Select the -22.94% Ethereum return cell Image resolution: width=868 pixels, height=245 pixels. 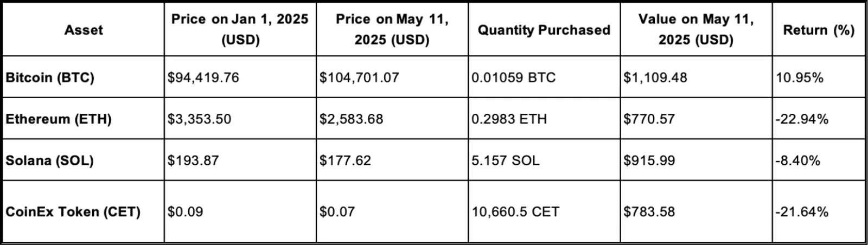click(x=819, y=118)
